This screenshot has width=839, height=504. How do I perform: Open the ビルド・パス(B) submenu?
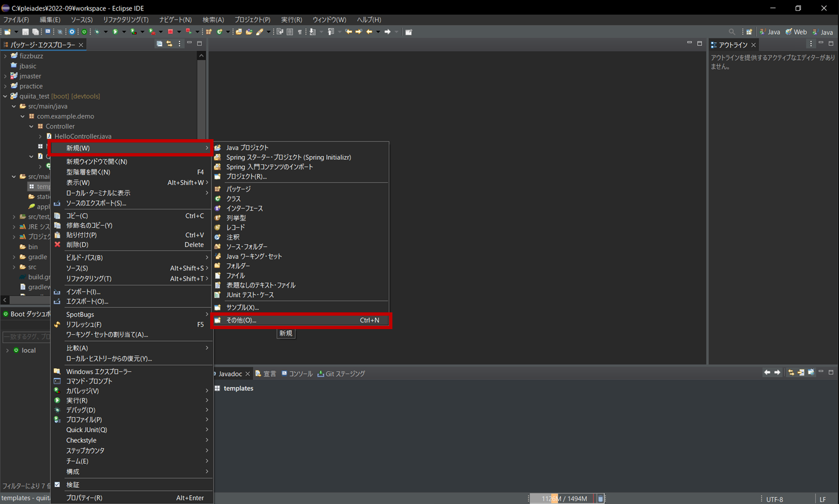point(132,258)
